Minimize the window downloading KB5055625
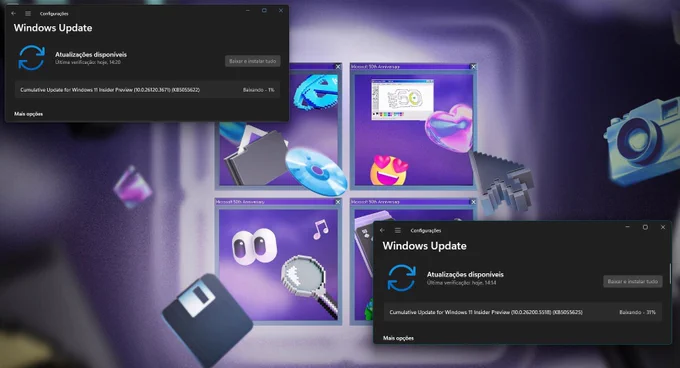The height and width of the screenshot is (368, 680). pos(628,227)
